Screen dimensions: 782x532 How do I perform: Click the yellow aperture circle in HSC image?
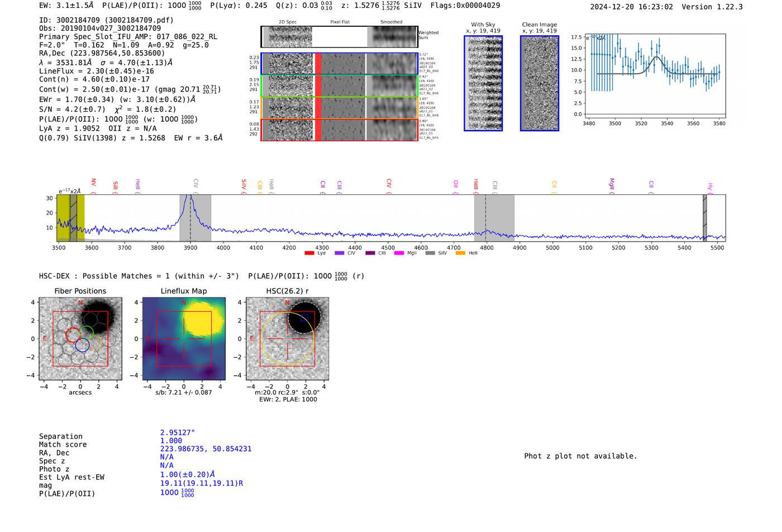(288, 339)
